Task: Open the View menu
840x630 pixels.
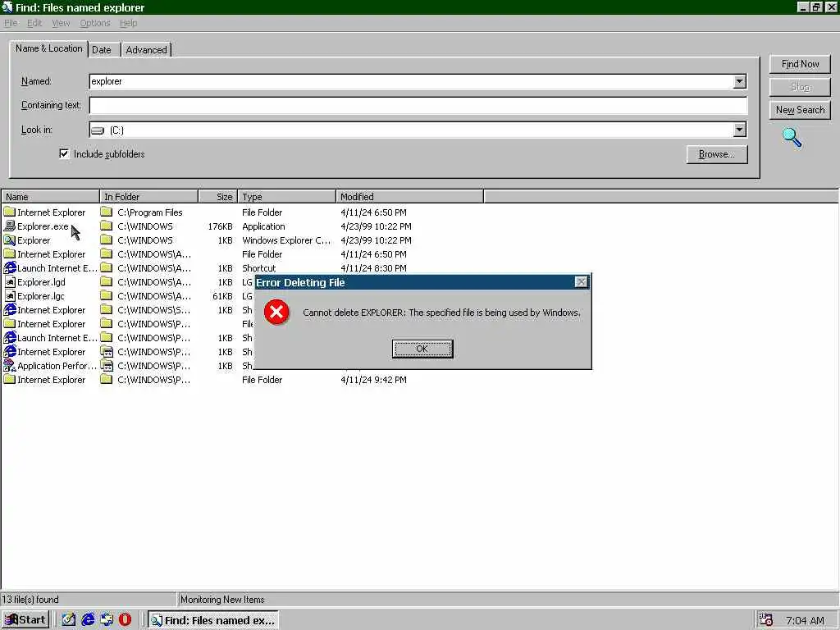Action: (61, 23)
